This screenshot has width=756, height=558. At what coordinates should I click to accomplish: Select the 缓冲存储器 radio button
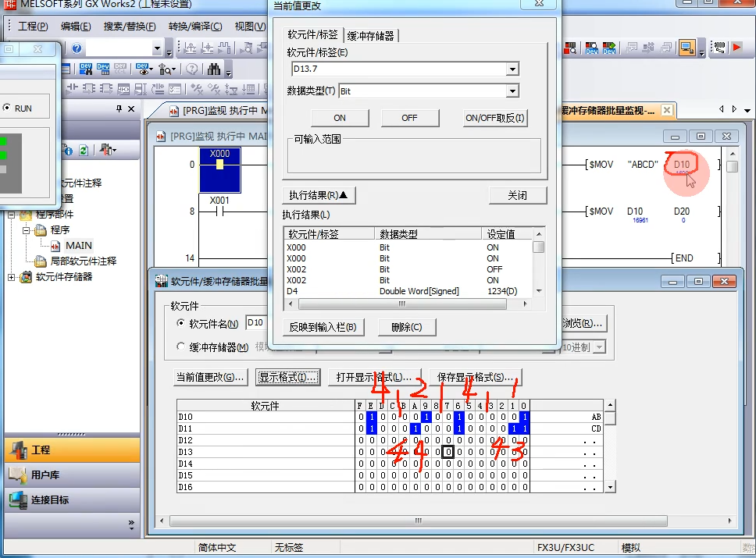click(181, 347)
